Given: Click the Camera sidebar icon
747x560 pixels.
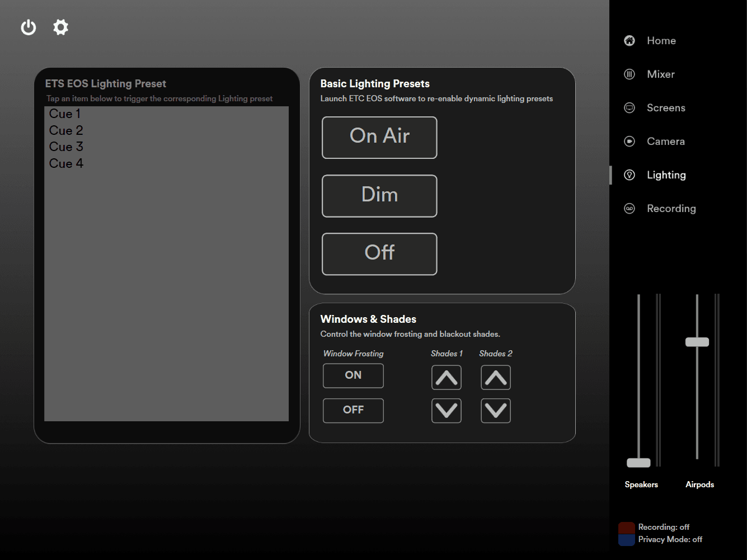Looking at the screenshot, I should (629, 142).
